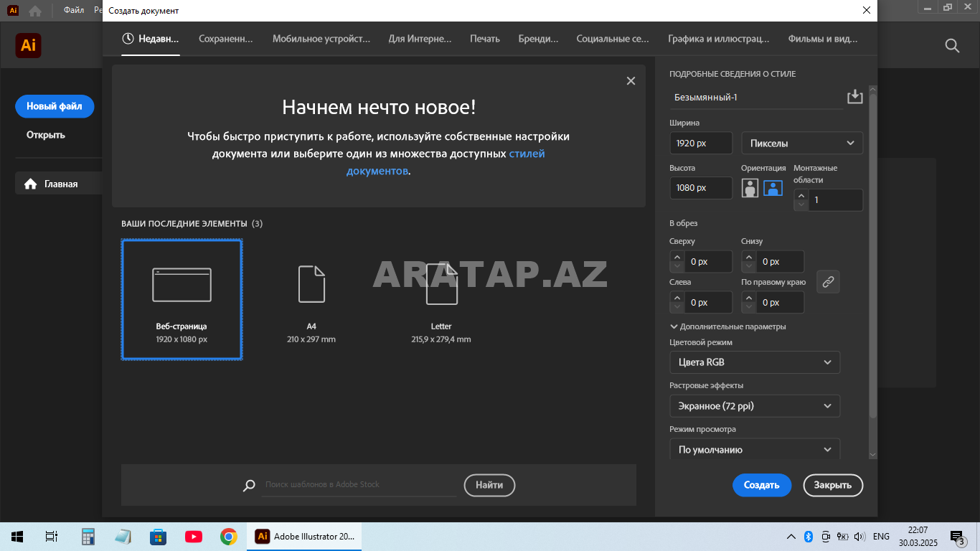
Task: Click the Сверху bleed field
Action: (707, 262)
